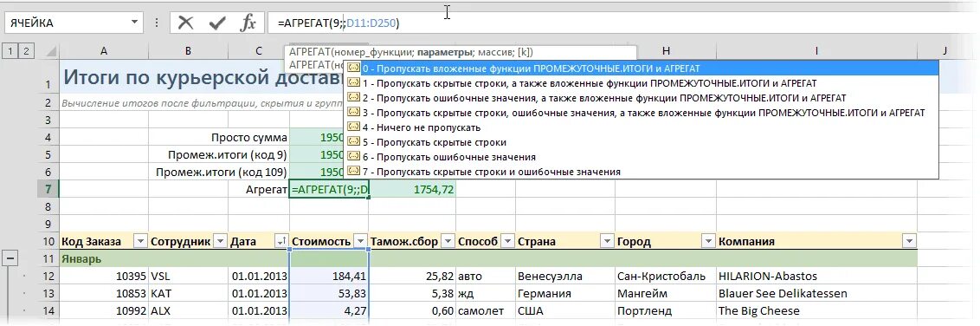The height and width of the screenshot is (326, 980).
Task: Select column J header
Action: click(x=945, y=50)
